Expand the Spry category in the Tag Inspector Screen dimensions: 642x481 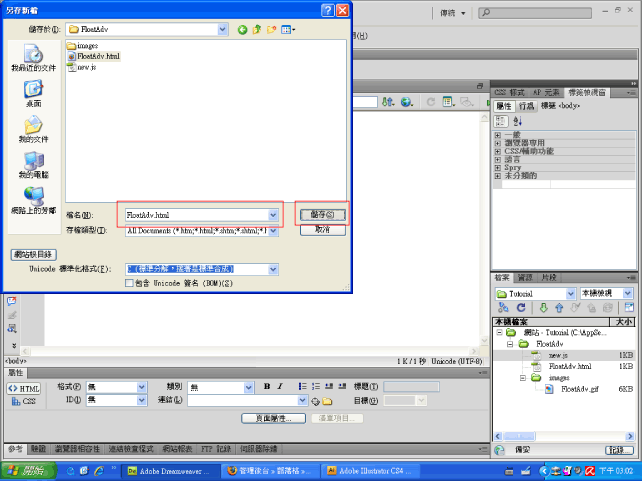[x=497, y=167]
